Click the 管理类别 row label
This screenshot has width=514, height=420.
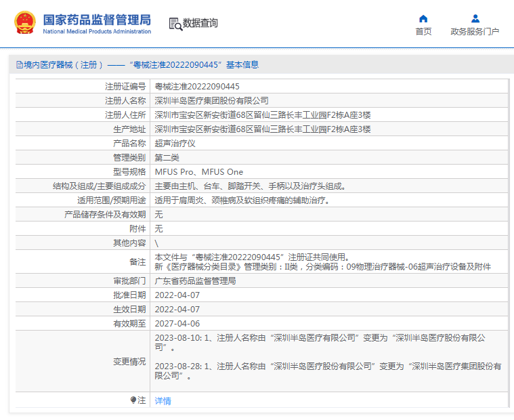tap(129, 158)
